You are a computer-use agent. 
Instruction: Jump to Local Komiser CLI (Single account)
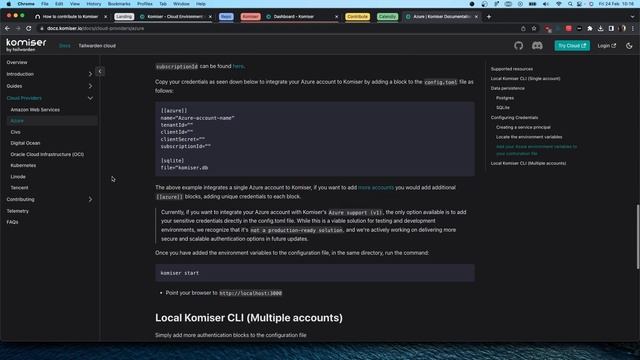pyautogui.click(x=525, y=78)
